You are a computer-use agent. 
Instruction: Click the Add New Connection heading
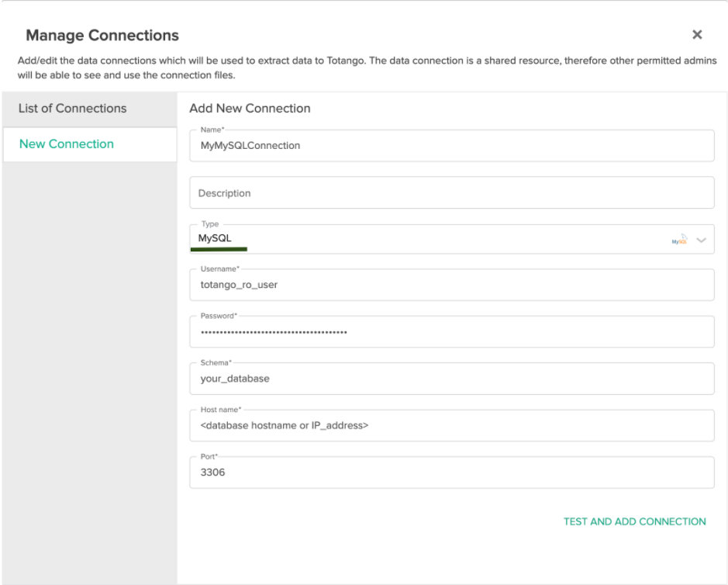click(250, 109)
